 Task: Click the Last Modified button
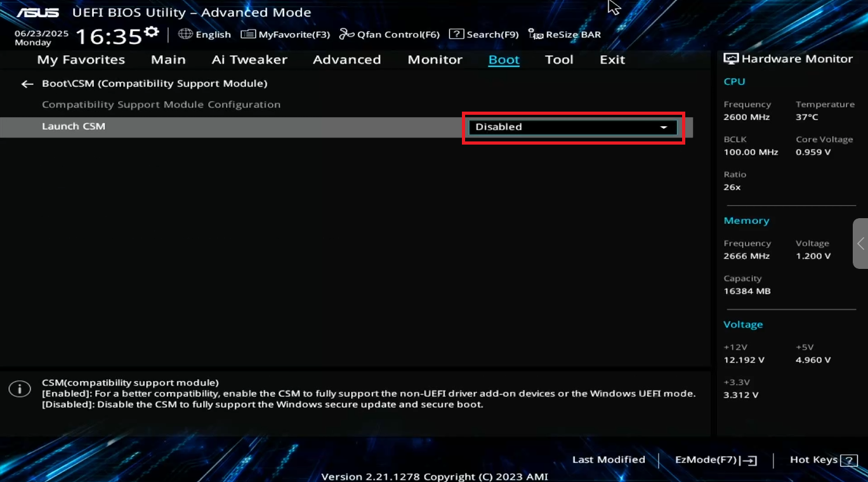608,460
